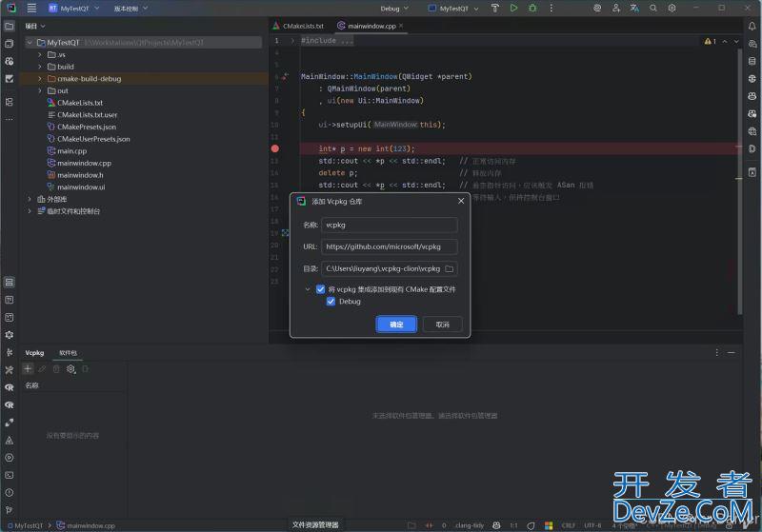This screenshot has width=762, height=532.
Task: Start debugging with the bug icon
Action: (x=532, y=8)
